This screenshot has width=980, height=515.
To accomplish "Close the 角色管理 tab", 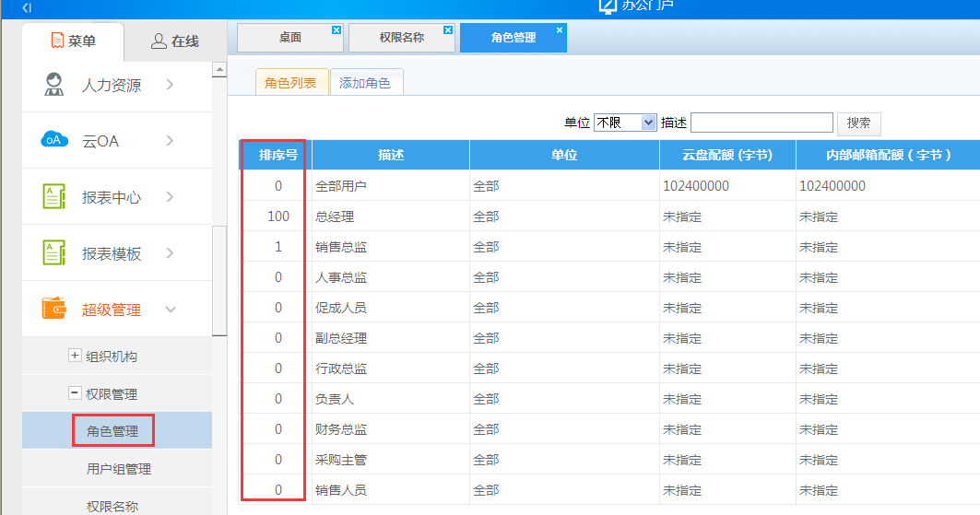I will [x=560, y=30].
